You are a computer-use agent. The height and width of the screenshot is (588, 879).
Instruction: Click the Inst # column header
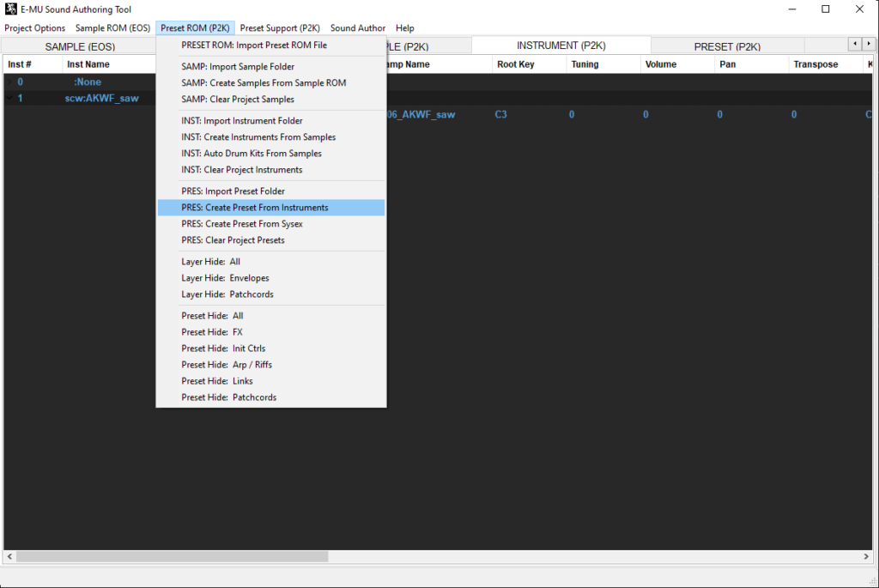click(x=33, y=64)
